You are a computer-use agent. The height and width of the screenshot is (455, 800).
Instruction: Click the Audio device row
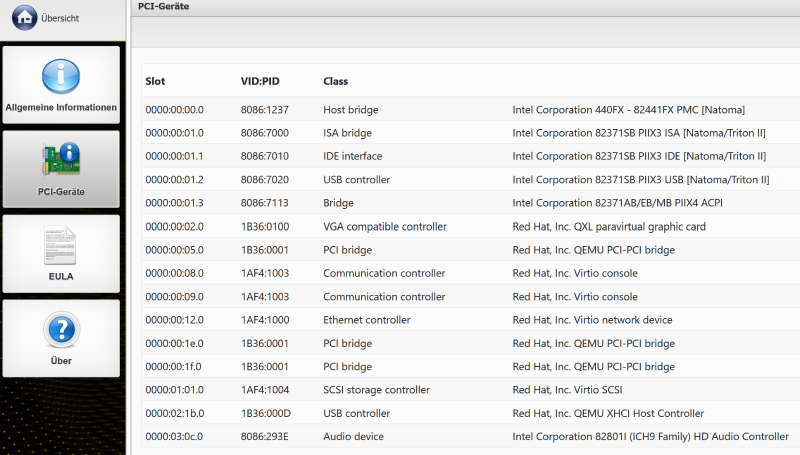pyautogui.click(x=353, y=437)
